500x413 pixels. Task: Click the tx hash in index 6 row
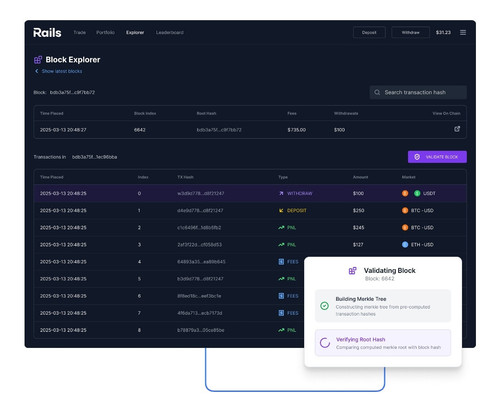tap(199, 296)
